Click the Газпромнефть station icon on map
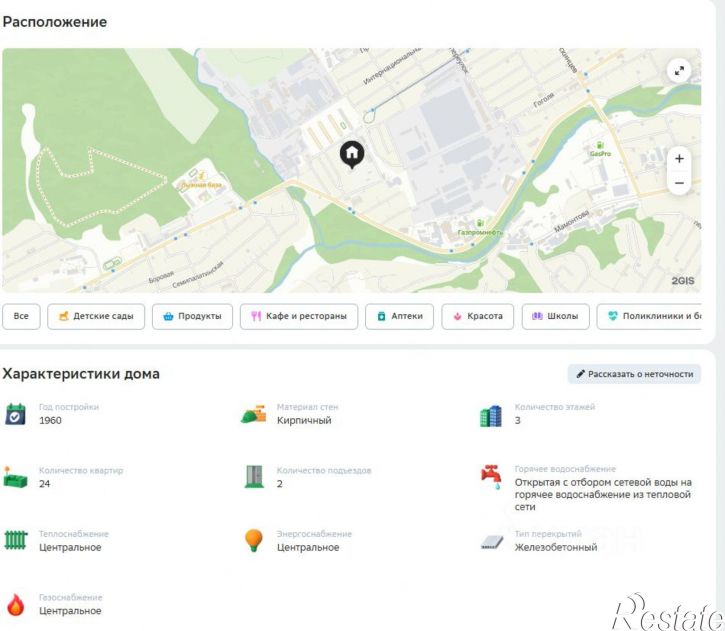This screenshot has height=631, width=725. pos(480,223)
